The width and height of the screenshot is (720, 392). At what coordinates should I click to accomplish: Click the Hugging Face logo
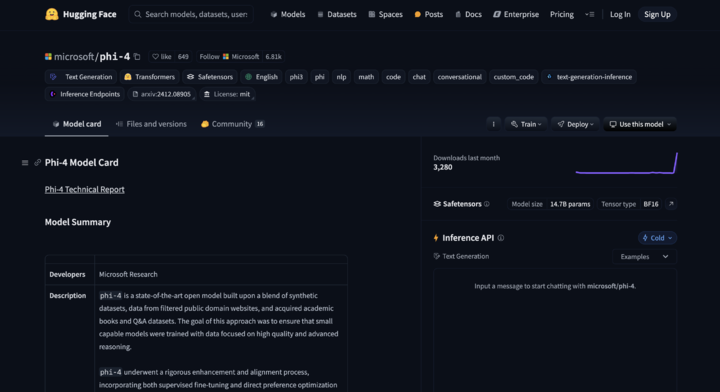(81, 14)
